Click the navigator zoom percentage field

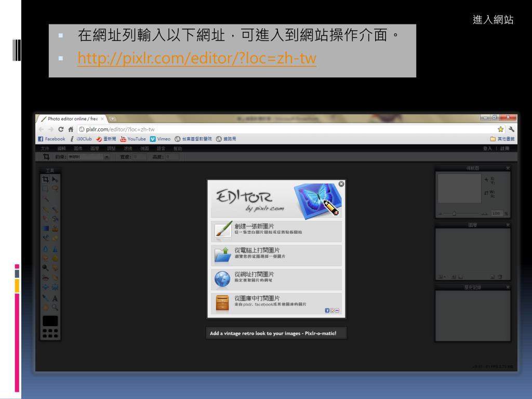[496, 214]
